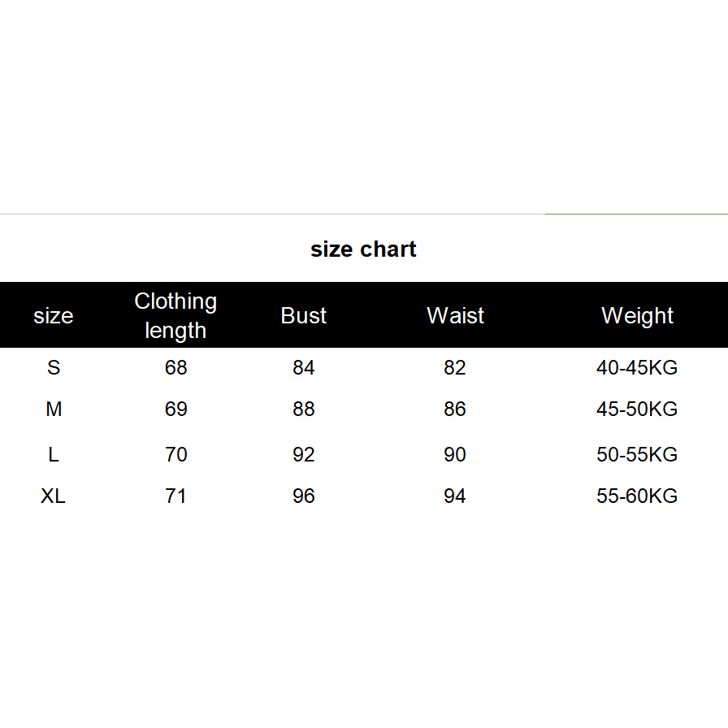
Task: Select the "Waist" column header
Action: [x=455, y=316]
